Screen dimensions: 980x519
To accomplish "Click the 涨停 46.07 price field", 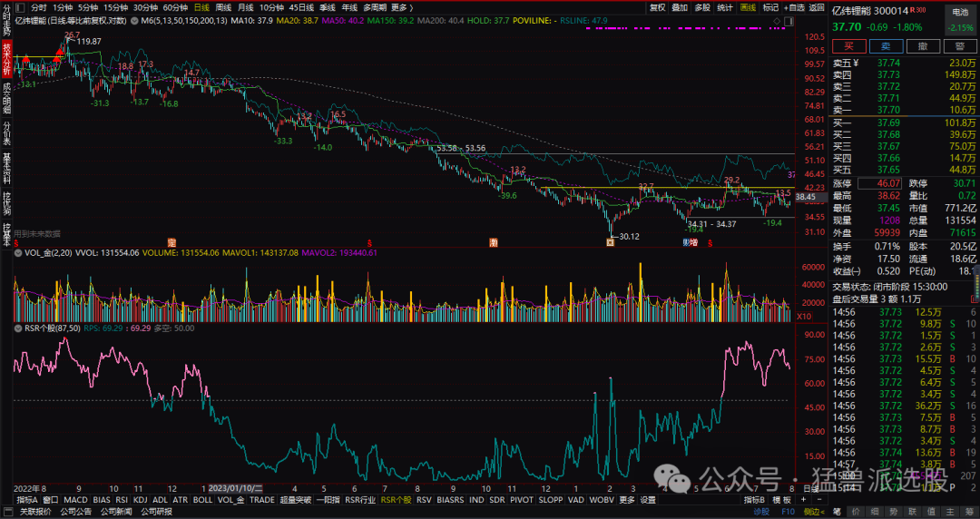I will 880,183.
